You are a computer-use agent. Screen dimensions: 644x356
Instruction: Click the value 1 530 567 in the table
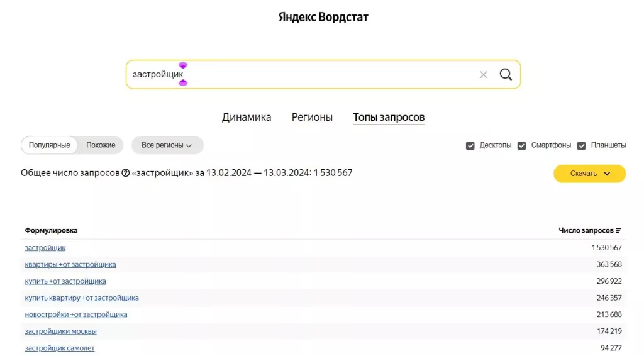607,248
